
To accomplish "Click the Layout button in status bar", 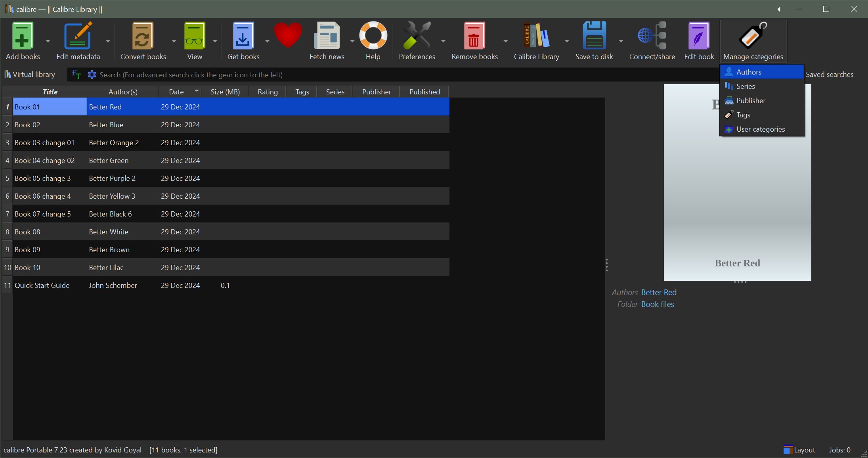I will [799, 450].
